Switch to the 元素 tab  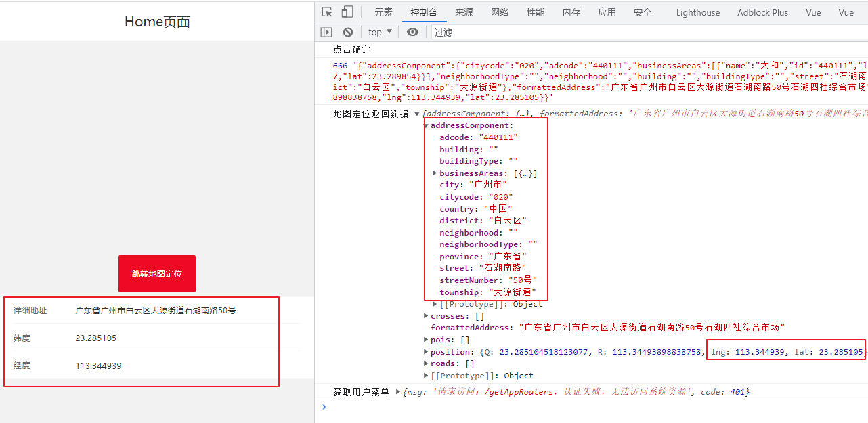(383, 12)
